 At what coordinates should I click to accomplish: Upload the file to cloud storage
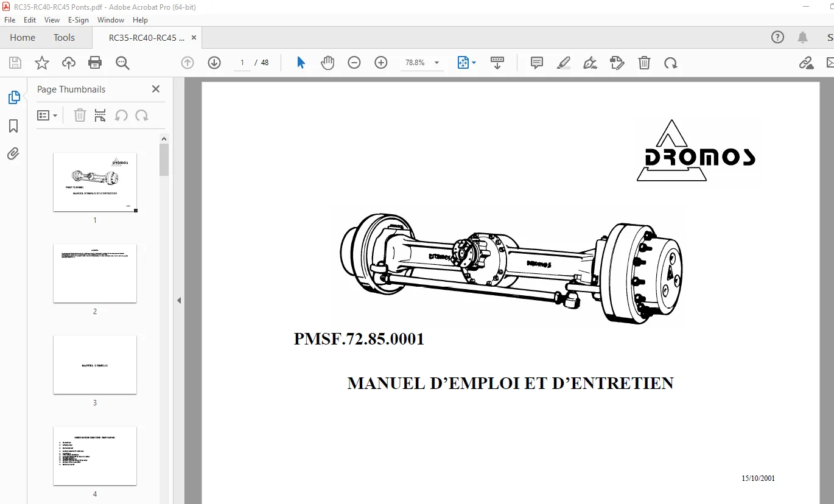69,63
